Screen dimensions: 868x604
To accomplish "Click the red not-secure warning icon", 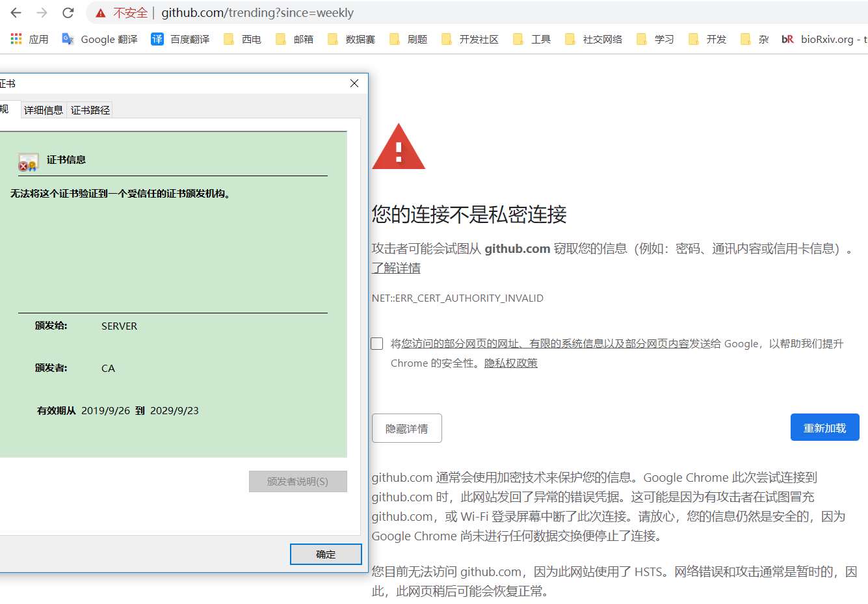I will click(100, 13).
